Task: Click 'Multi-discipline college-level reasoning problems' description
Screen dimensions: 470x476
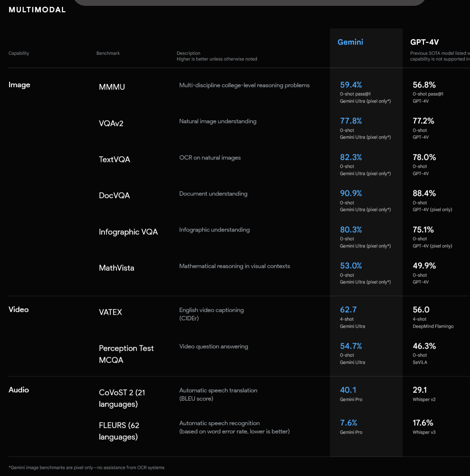Action: click(x=244, y=85)
